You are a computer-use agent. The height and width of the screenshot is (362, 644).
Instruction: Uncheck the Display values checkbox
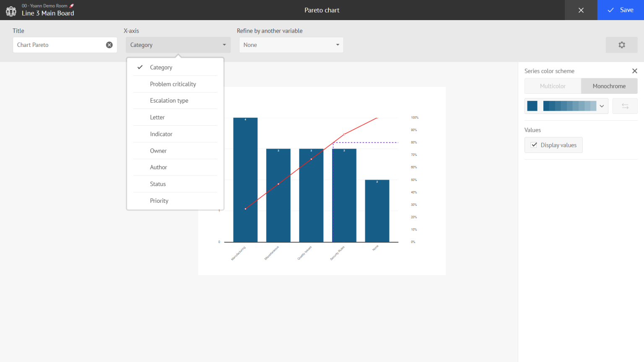pyautogui.click(x=534, y=145)
